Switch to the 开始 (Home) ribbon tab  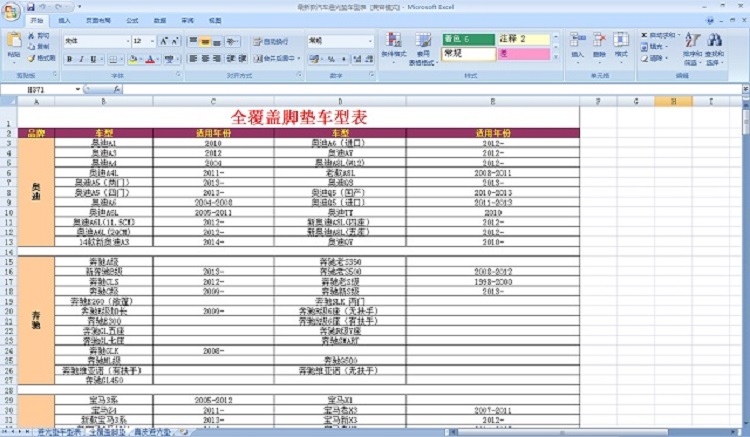tap(36, 21)
